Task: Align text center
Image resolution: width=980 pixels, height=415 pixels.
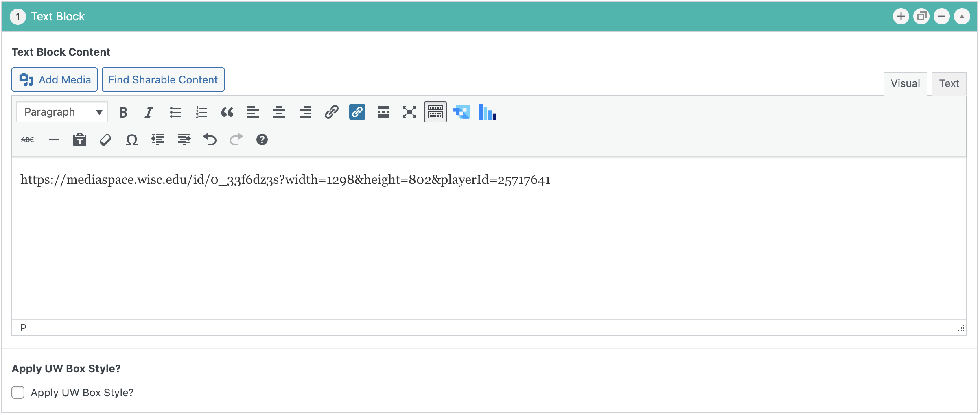Action: [279, 112]
